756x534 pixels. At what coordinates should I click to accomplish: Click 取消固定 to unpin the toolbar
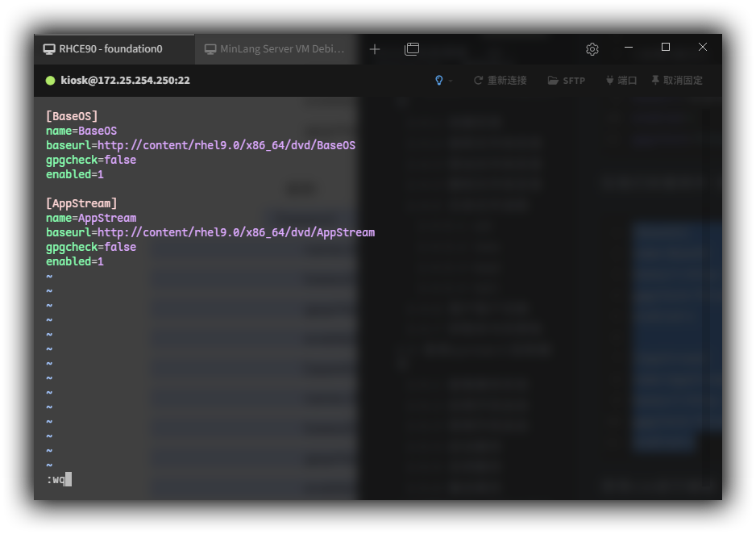coord(677,81)
